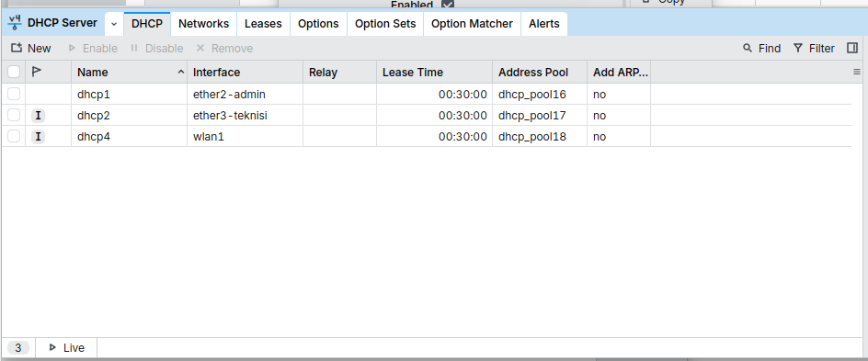This screenshot has width=868, height=361.
Task: Click the invalid flag on dhcp2 row
Action: 39,116
